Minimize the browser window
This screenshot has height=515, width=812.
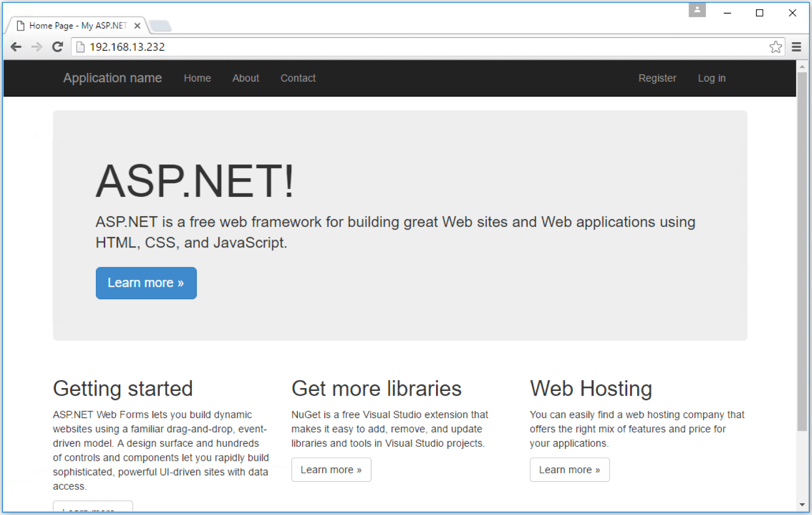tap(727, 13)
